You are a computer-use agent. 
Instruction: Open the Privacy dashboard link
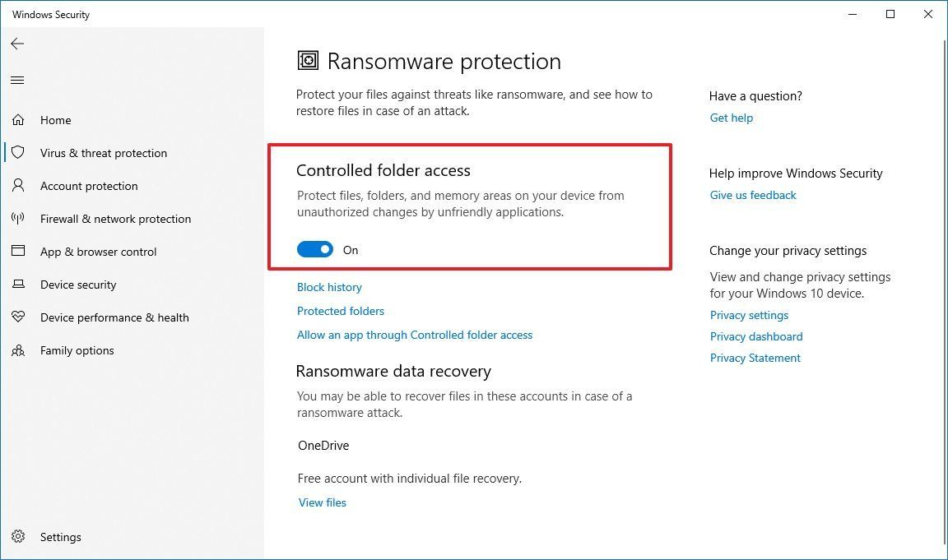pyautogui.click(x=756, y=336)
